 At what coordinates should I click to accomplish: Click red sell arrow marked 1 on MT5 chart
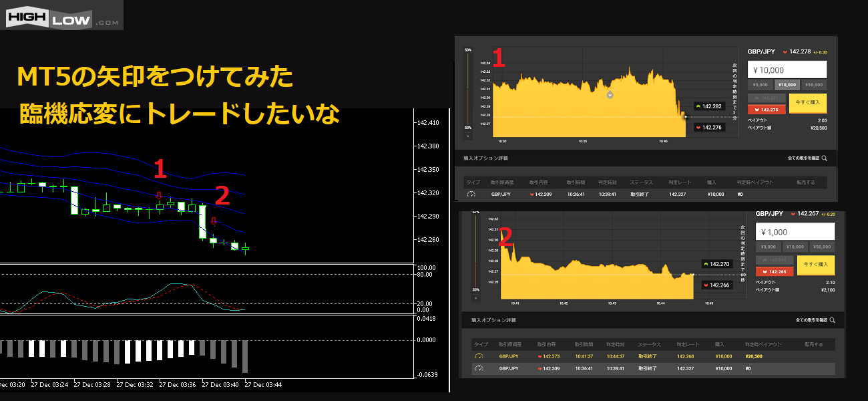point(159,196)
